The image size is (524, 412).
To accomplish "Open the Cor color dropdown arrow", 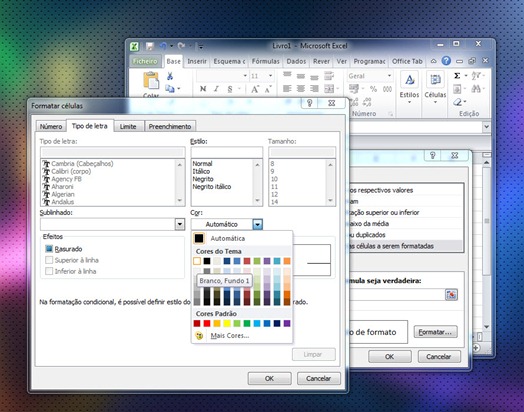I will point(257,224).
